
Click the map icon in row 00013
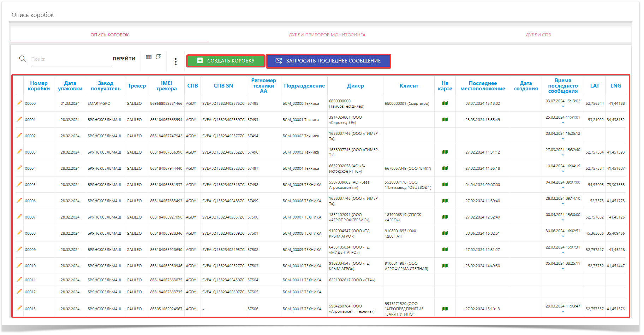(445, 309)
